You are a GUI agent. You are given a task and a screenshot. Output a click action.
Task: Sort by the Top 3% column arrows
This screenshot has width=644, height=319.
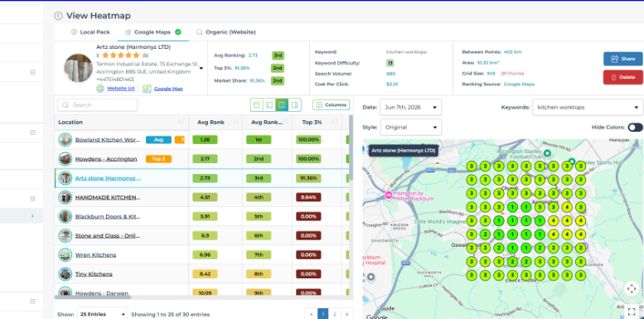coord(335,122)
